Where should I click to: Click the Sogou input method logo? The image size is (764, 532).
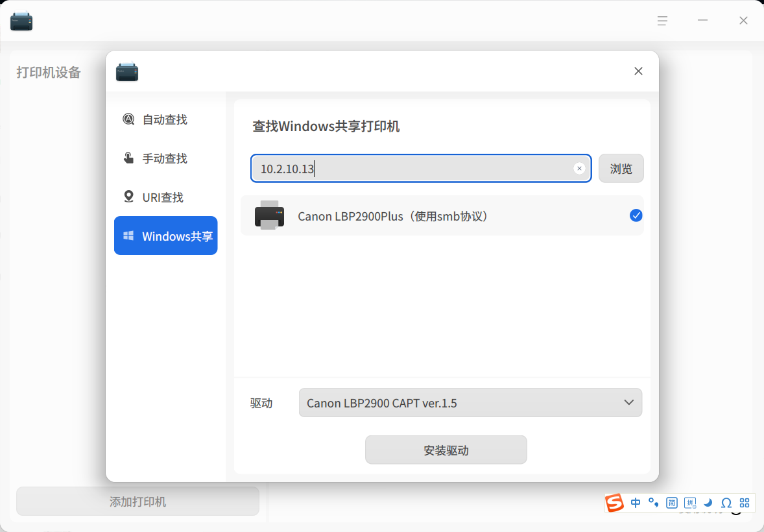[x=615, y=503]
